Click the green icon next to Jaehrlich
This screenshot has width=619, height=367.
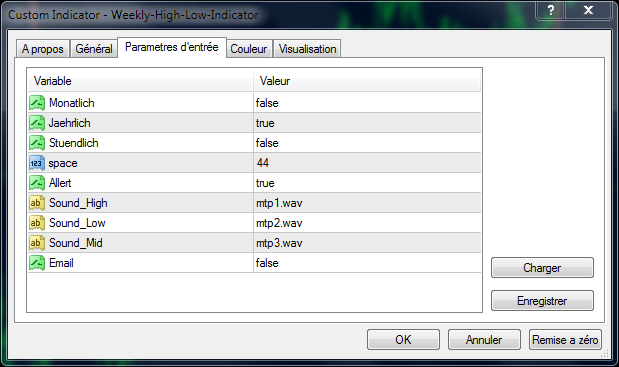click(x=37, y=123)
